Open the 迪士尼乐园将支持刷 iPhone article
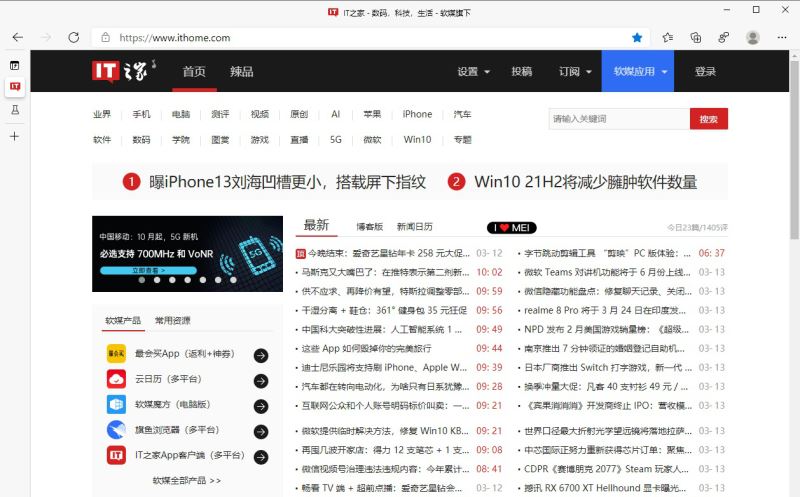Image resolution: width=800 pixels, height=497 pixels. (x=384, y=367)
